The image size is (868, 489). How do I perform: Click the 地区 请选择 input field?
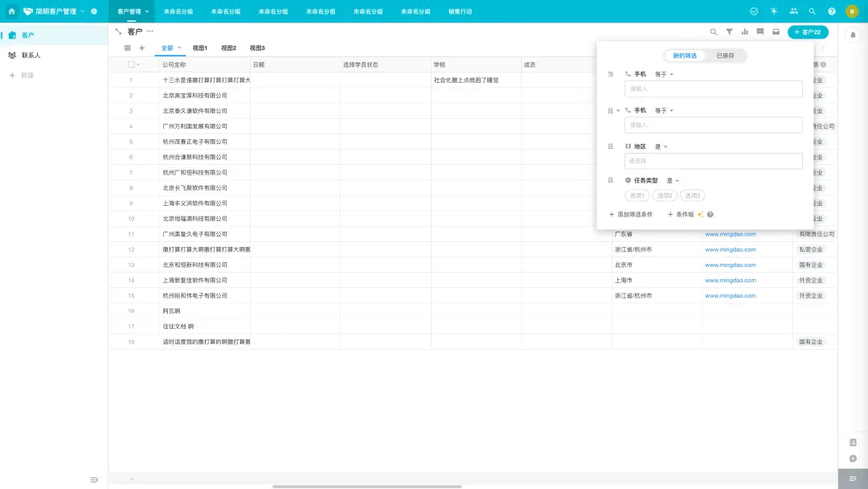(x=713, y=161)
